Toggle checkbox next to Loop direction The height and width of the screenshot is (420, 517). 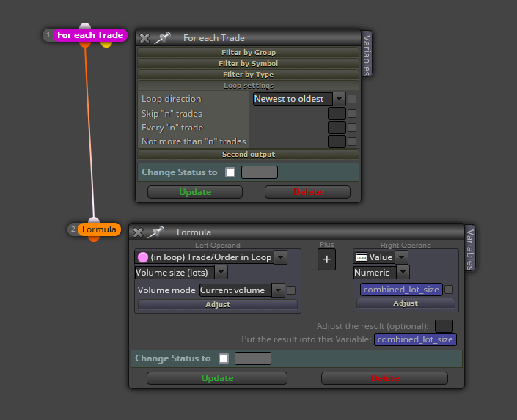pos(352,99)
